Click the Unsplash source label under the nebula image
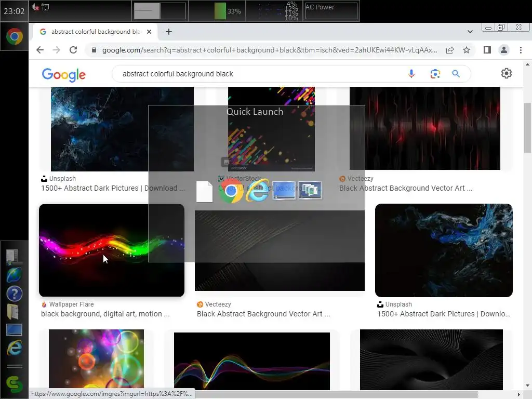The image size is (532, 399). click(x=62, y=179)
